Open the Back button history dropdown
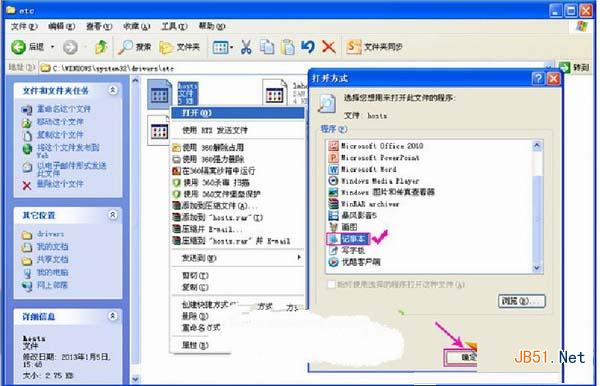 click(52, 47)
